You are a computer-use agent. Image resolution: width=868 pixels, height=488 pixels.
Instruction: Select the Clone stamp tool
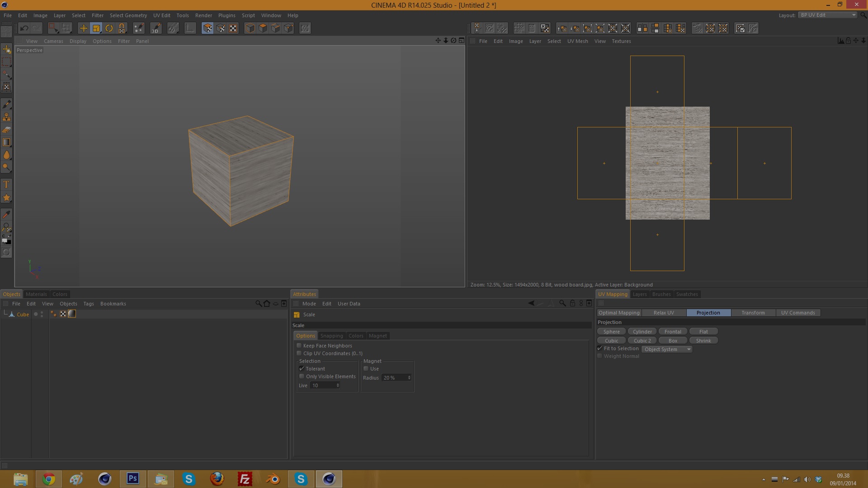point(6,117)
